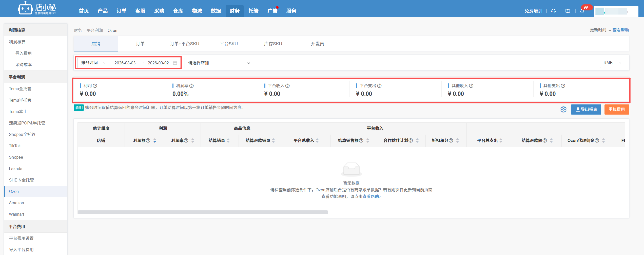Screen dimensions: 644x255
Task: Open the customer support headset icon
Action: click(x=554, y=11)
